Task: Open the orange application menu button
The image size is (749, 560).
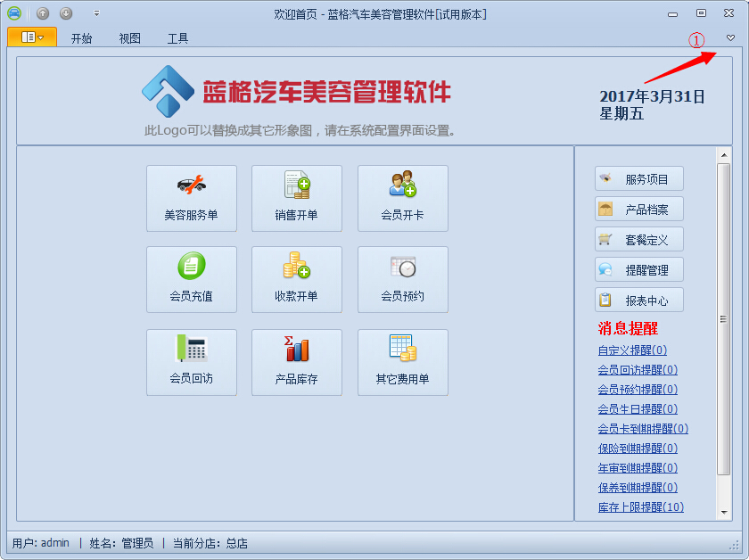Action: (x=32, y=37)
